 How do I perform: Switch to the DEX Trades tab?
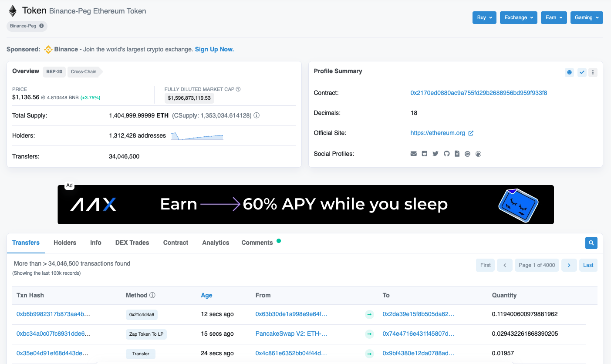132,243
